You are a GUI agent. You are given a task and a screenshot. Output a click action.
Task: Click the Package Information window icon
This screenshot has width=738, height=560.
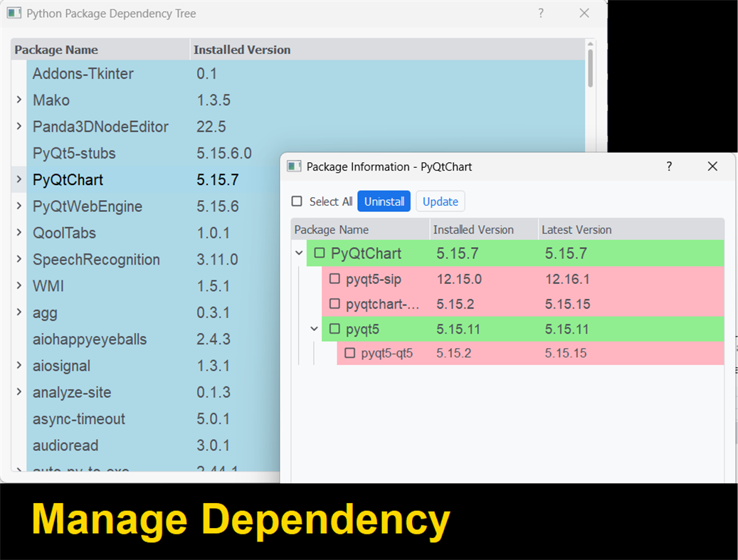pyautogui.click(x=294, y=167)
